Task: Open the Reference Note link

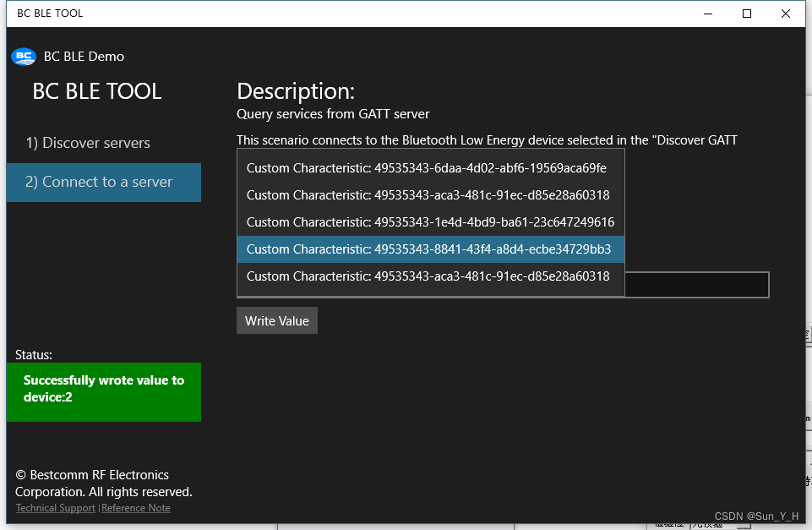Action: [x=136, y=508]
